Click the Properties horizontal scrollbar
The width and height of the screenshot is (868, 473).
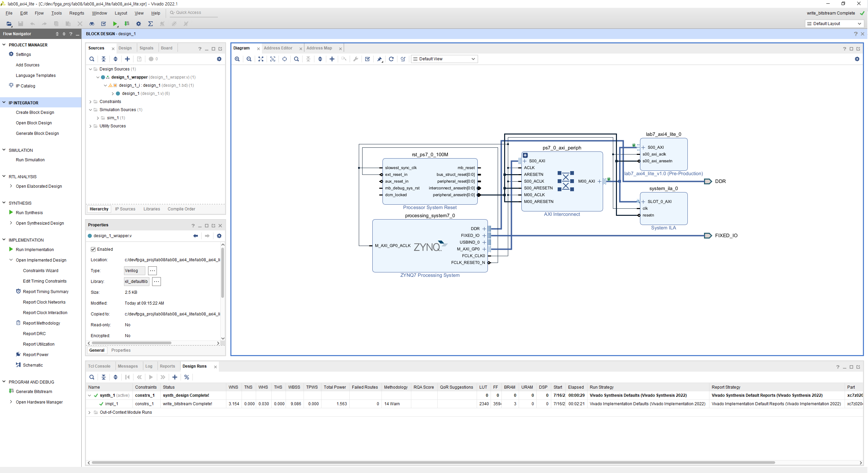(132, 343)
